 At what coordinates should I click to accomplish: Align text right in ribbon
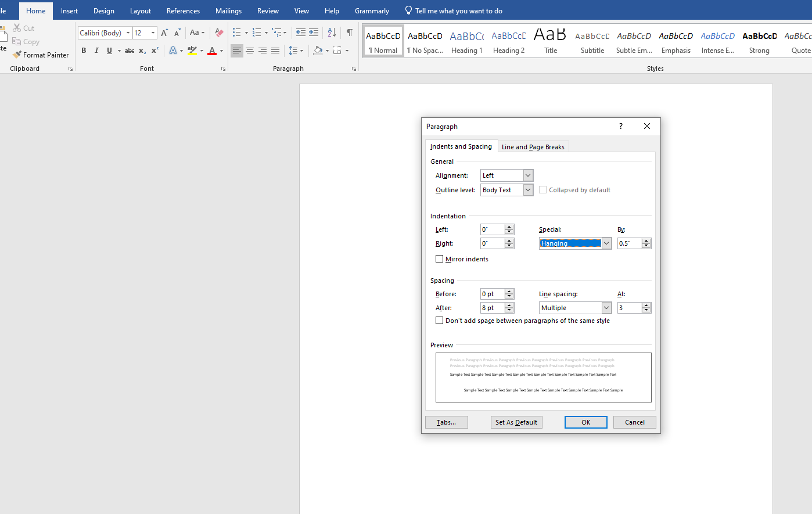click(x=263, y=51)
